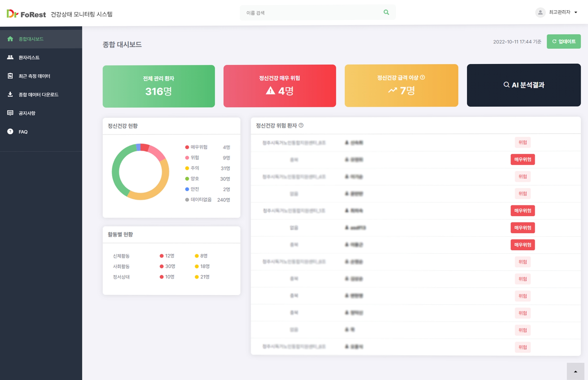588x380 pixels.
Task: Click the download icon beside 종합 데이터 다운로드
Action: click(10, 94)
